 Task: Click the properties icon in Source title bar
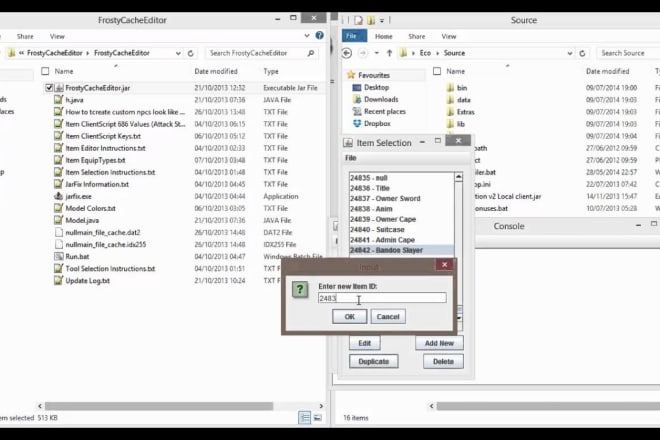coord(358,20)
